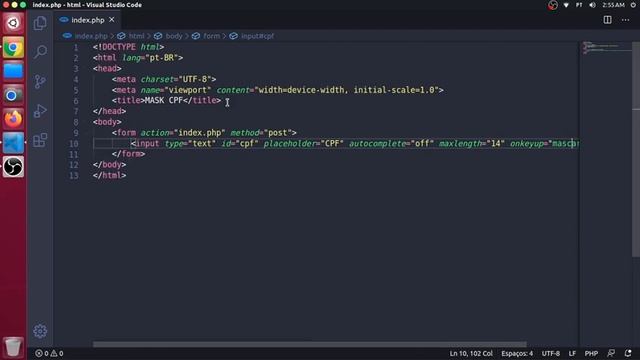The height and width of the screenshot is (360, 640).
Task: Click the autocomplete="off" attribute
Action: coord(391,144)
